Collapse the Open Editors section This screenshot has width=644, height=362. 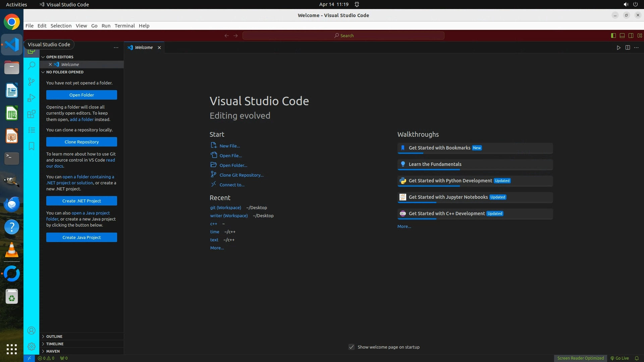coord(60,57)
